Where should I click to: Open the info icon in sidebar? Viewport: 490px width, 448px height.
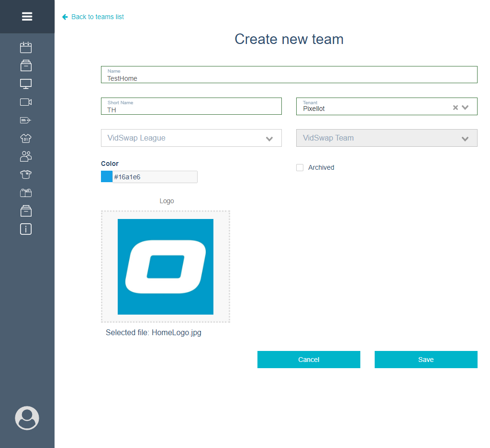pyautogui.click(x=26, y=229)
